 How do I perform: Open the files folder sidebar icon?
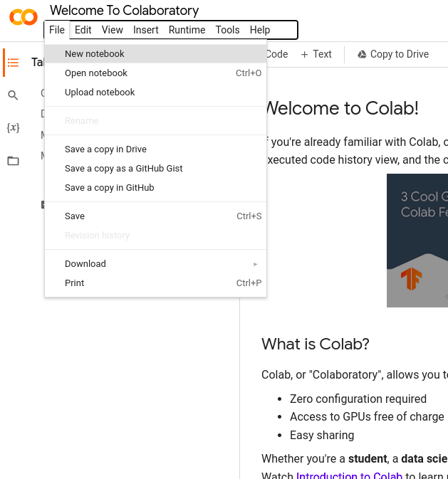13,161
